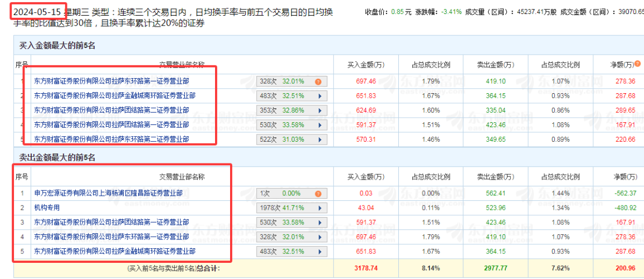Open 拉萨东环路第一证券营业部 link in buy table

coord(112,81)
